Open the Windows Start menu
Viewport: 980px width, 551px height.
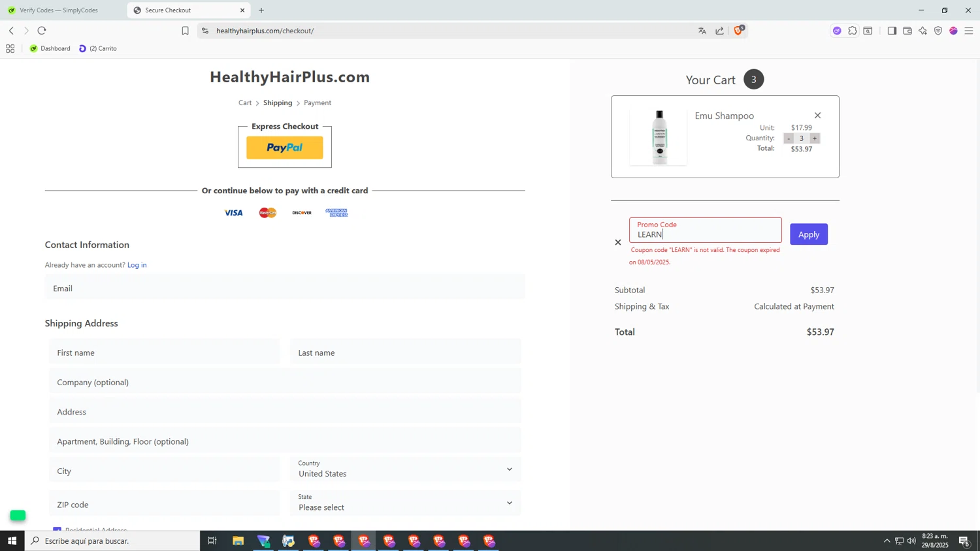(12, 541)
